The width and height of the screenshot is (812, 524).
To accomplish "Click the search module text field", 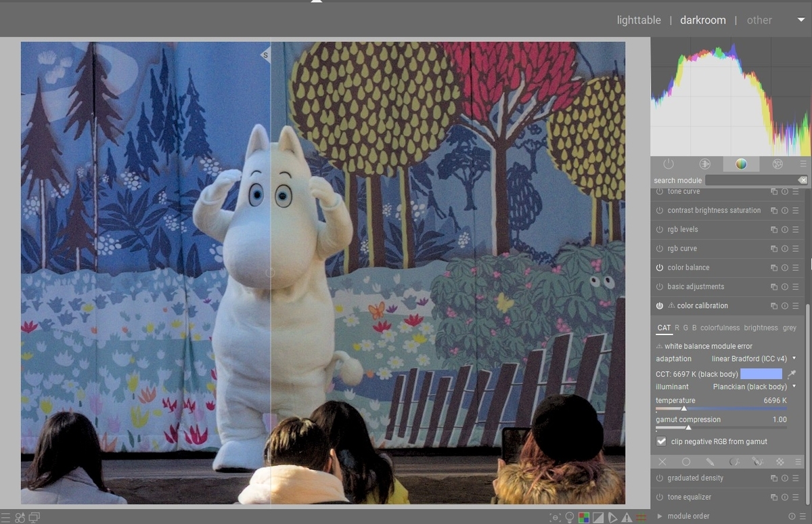I will coord(752,180).
